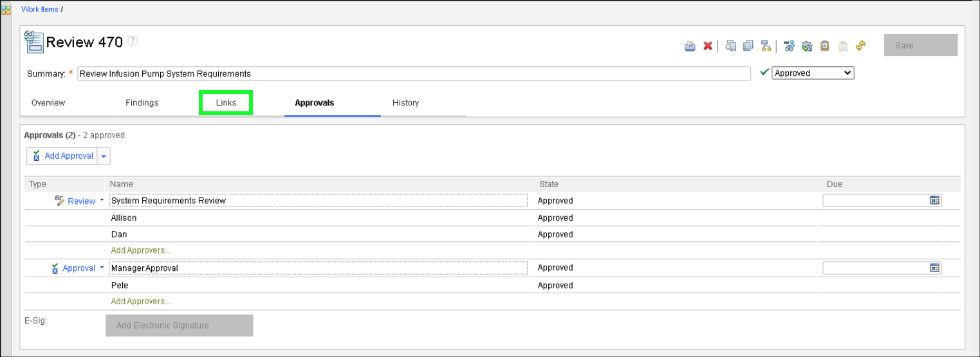The width and height of the screenshot is (980, 357).
Task: Open the History tab
Action: click(405, 103)
